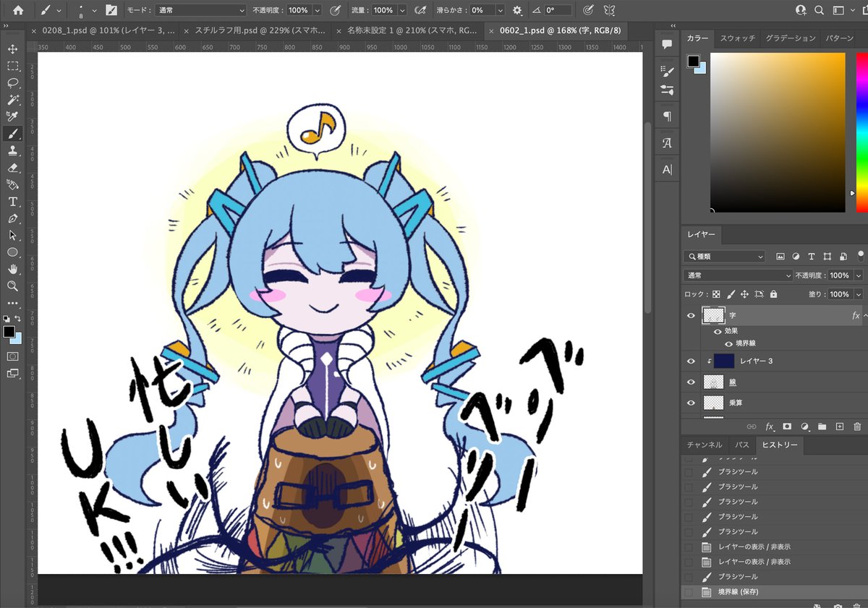Create a new layer with plus icon
868x608 pixels.
[x=840, y=427]
